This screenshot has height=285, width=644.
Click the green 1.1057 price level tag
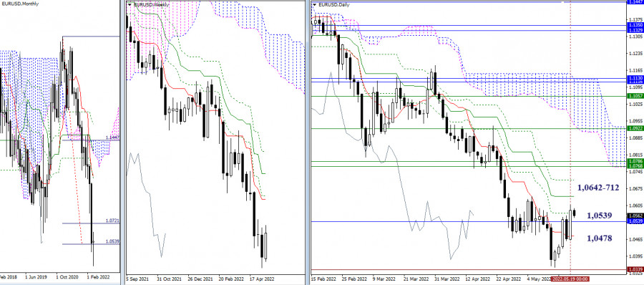(x=635, y=96)
